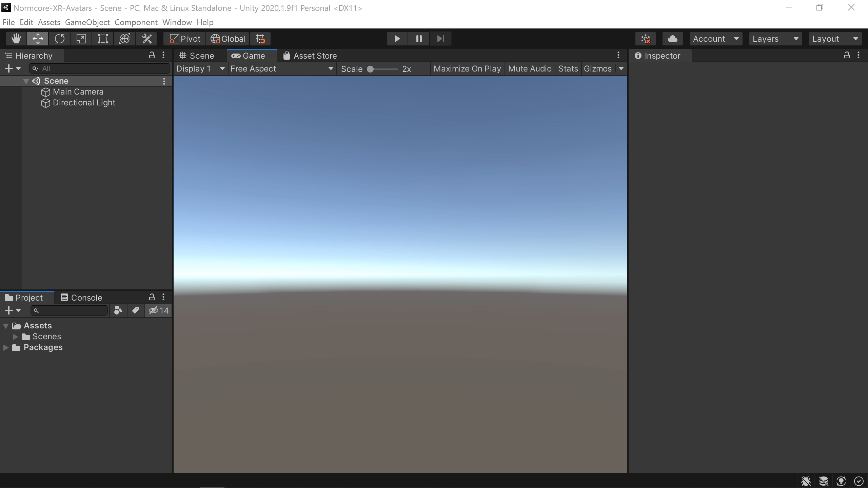Open the GameObject menu
868x488 pixels.
[87, 22]
